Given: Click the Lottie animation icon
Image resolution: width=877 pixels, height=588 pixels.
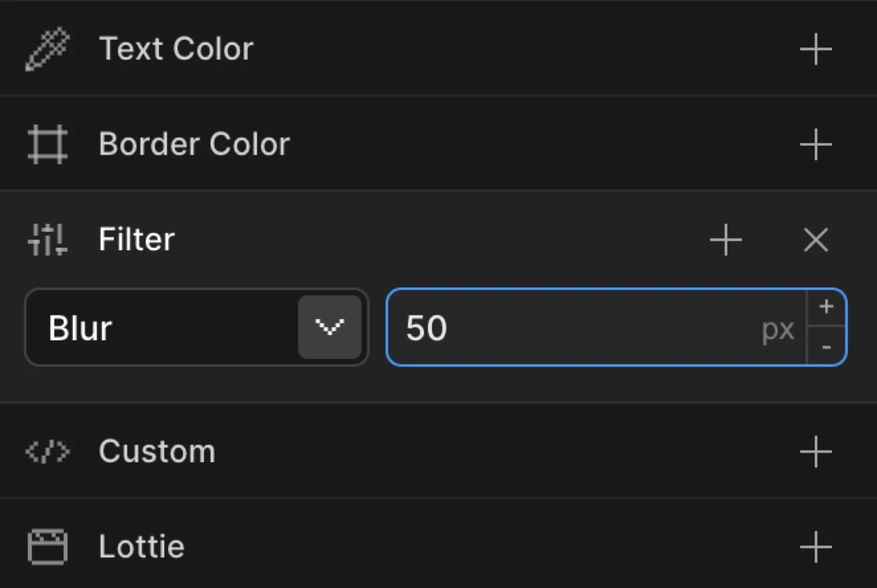Looking at the screenshot, I should (47, 547).
